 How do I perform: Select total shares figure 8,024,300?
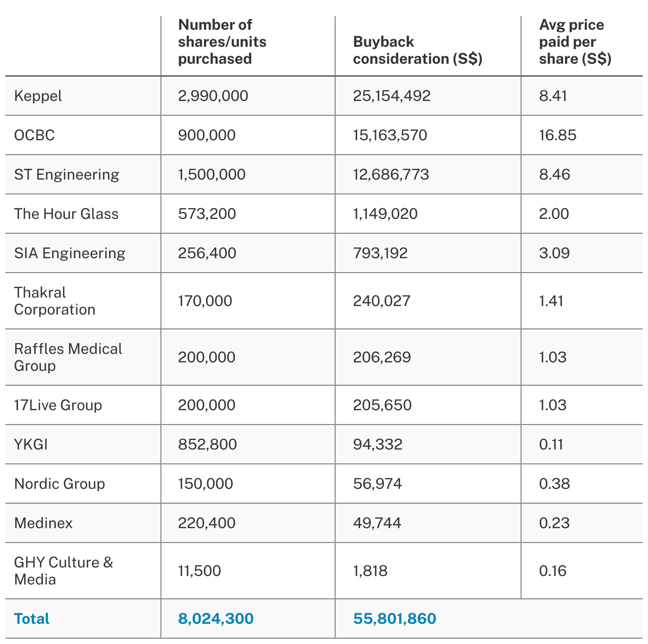click(216, 619)
